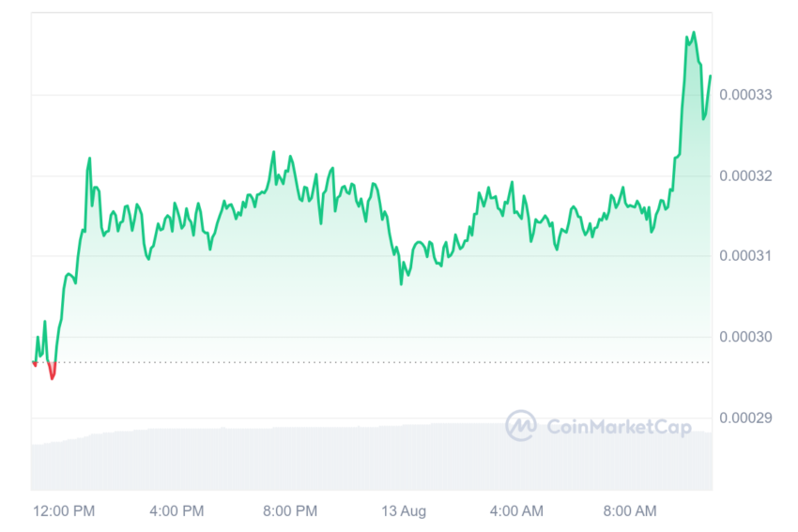Click the gray volume bars area
The height and width of the screenshot is (532, 798).
pos(372,459)
